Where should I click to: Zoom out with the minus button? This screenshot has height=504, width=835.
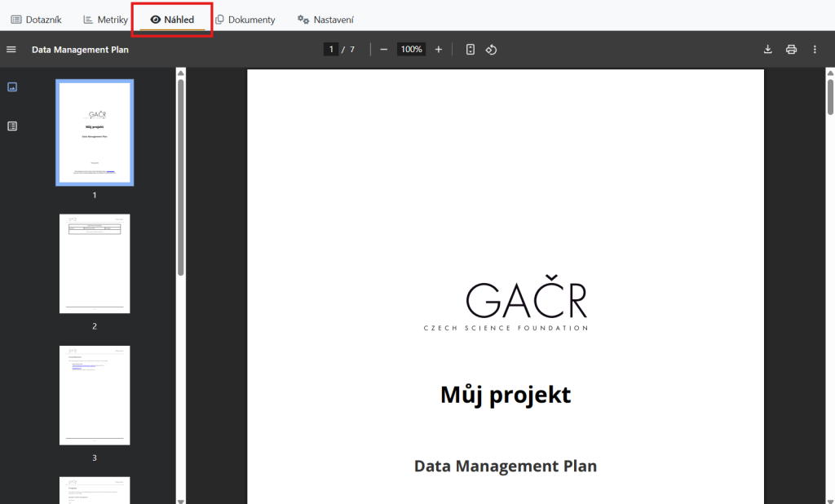[383, 50]
